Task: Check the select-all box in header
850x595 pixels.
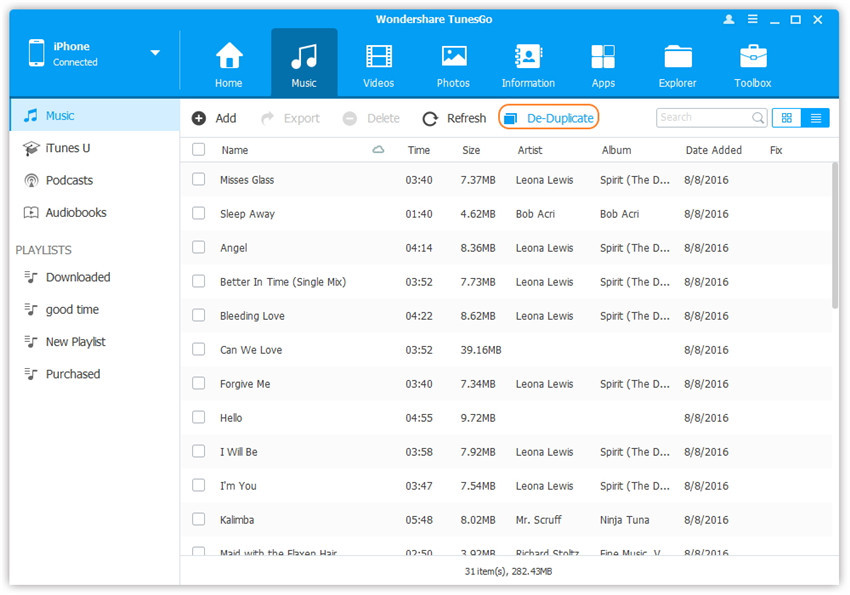Action: pyautogui.click(x=199, y=150)
